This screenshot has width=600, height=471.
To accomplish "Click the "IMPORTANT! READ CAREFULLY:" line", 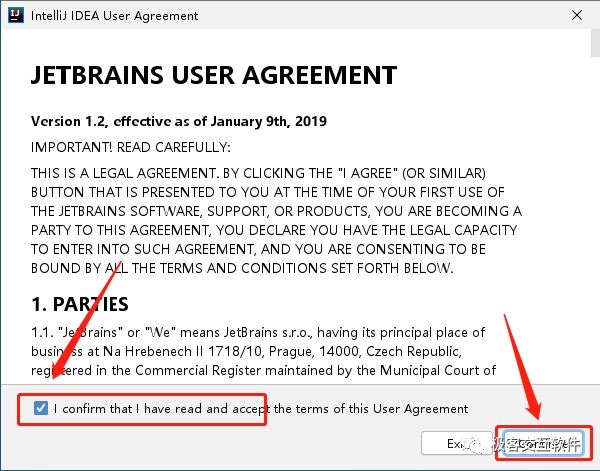I will click(130, 147).
